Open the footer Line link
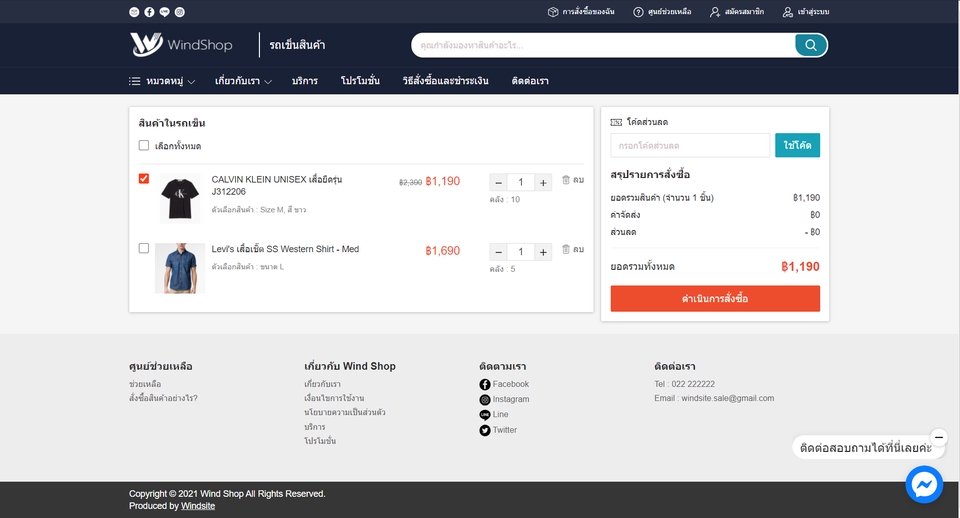The height and width of the screenshot is (518, 960). 494,415
